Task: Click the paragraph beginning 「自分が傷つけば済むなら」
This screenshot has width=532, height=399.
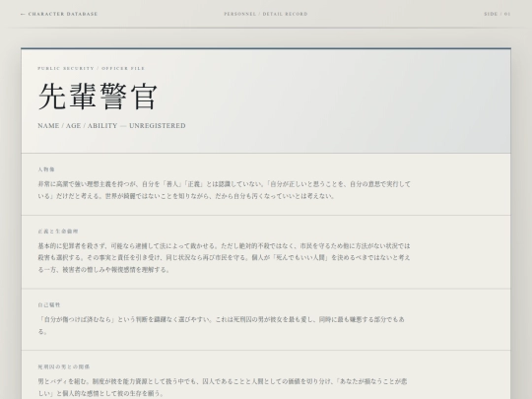Action: click(222, 325)
